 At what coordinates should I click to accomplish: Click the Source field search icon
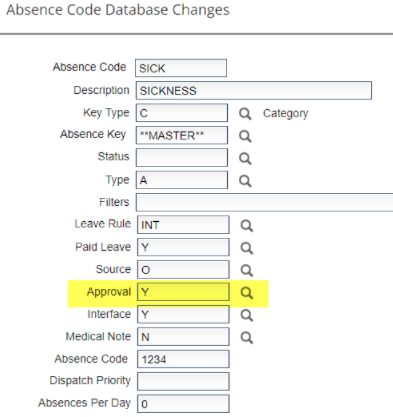(247, 270)
